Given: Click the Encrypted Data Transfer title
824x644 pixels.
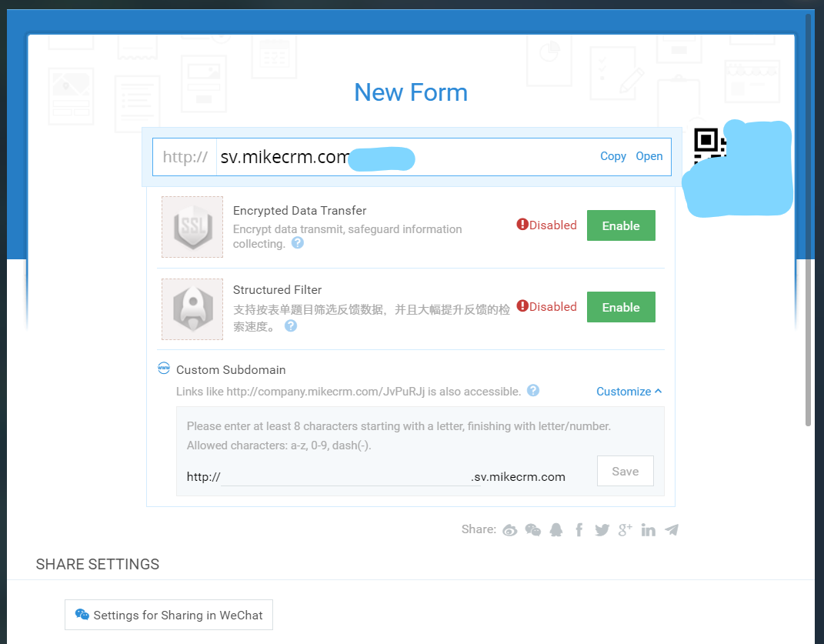Looking at the screenshot, I should tap(299, 210).
